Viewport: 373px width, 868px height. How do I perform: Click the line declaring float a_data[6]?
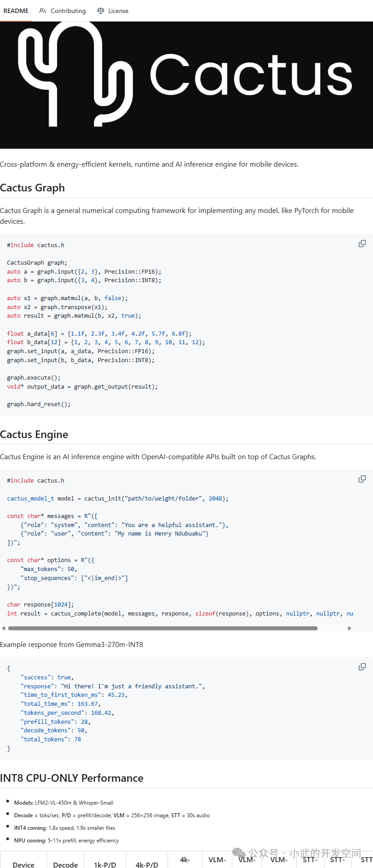pos(99,334)
